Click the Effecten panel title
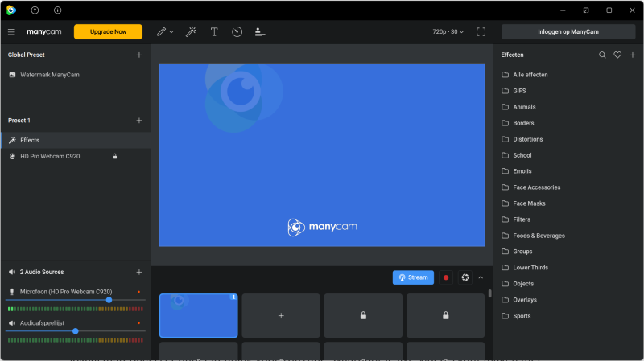The width and height of the screenshot is (644, 361). coord(512,55)
